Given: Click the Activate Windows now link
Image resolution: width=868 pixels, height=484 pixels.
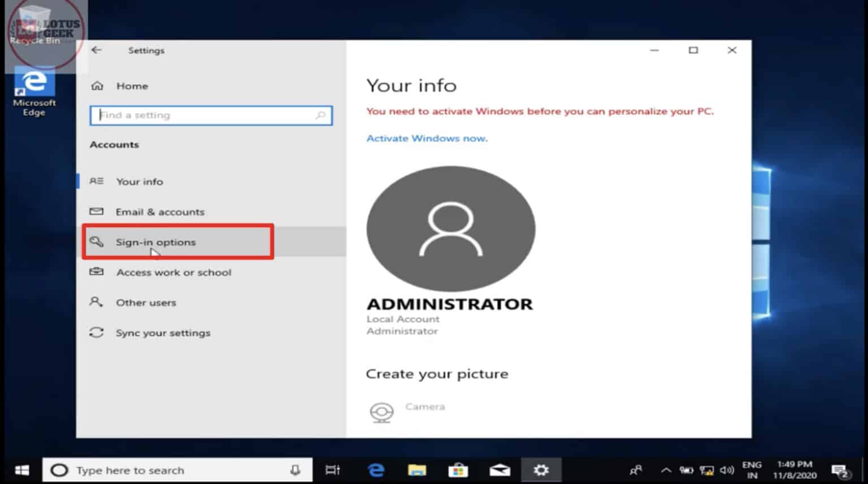Looking at the screenshot, I should tap(427, 138).
